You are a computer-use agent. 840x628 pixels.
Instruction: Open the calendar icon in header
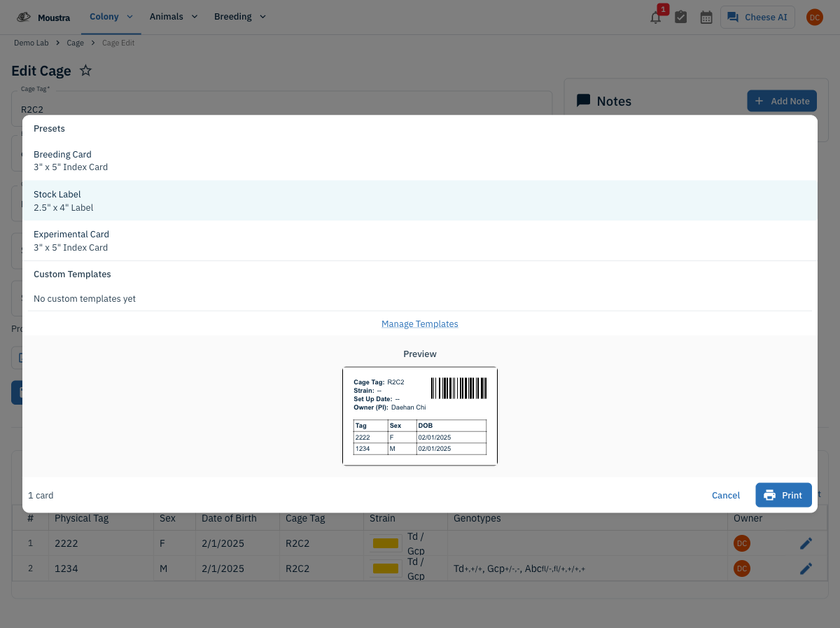coord(706,18)
